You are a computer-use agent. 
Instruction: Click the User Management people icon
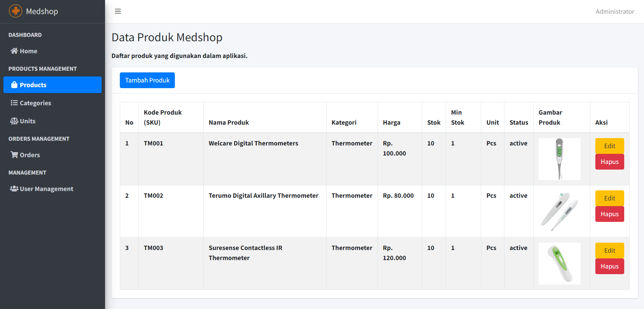point(14,189)
